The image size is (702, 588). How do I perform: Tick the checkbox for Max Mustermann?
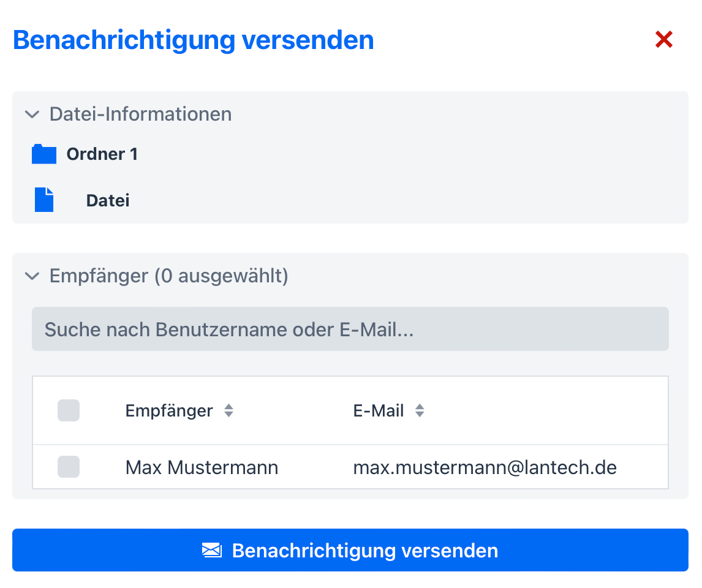[69, 467]
